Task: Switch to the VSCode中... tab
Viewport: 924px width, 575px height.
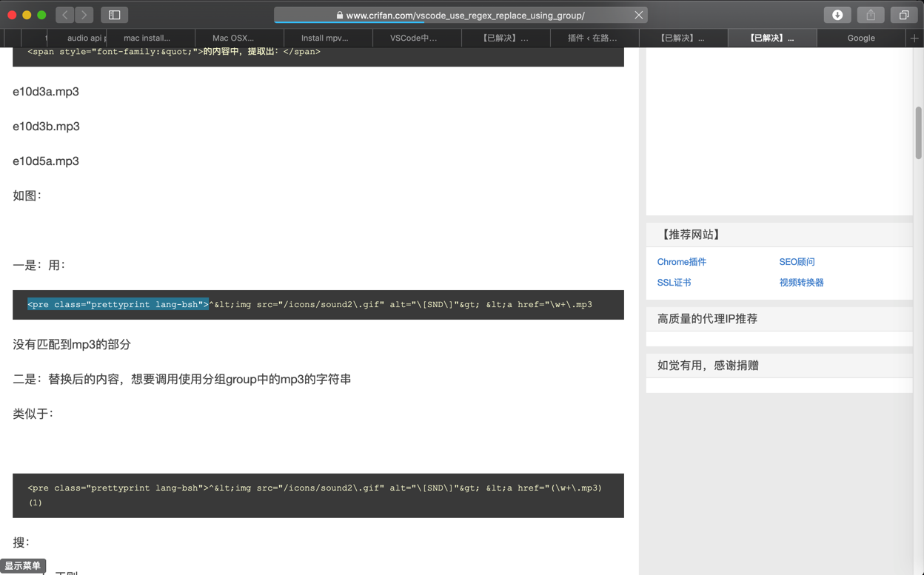Action: pyautogui.click(x=417, y=38)
